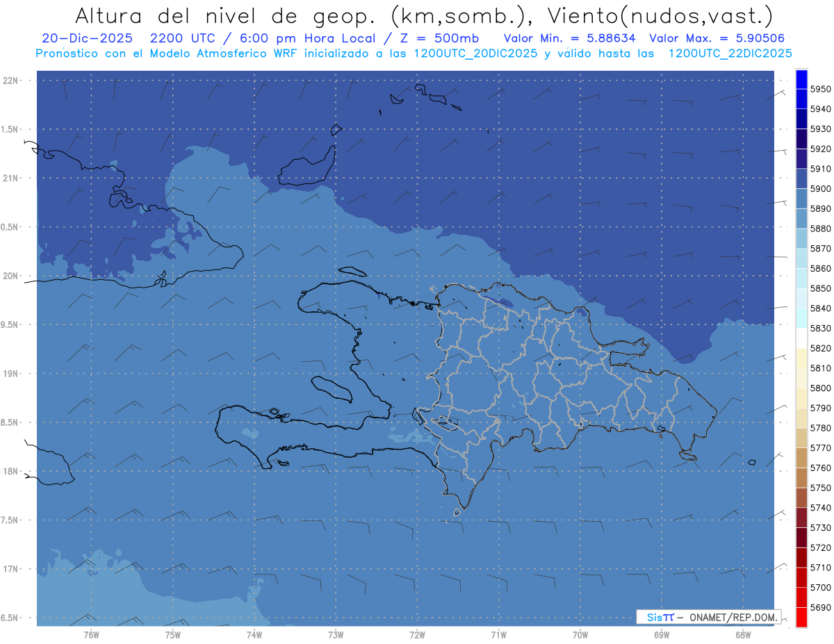834x644 pixels.
Task: Click the '5890' legend value
Action: 821,208
